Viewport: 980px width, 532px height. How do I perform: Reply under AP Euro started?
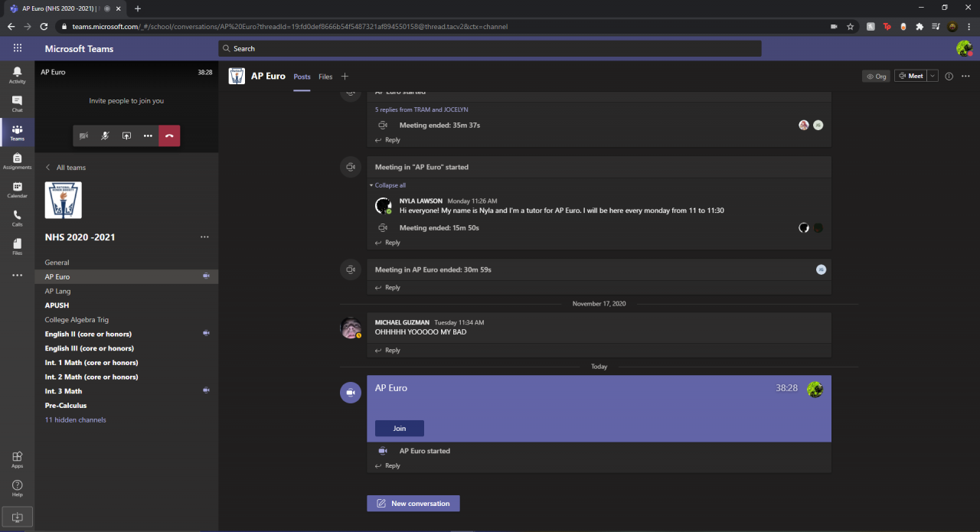387,465
